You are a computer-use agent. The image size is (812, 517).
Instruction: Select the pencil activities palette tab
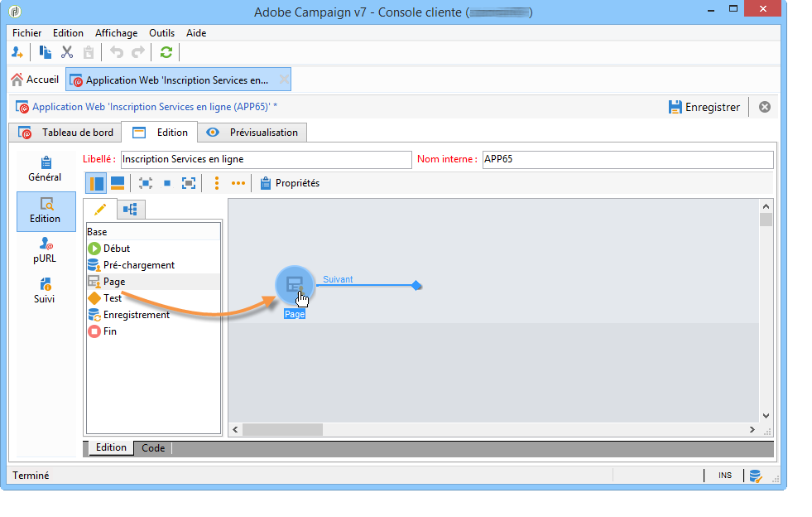point(100,210)
